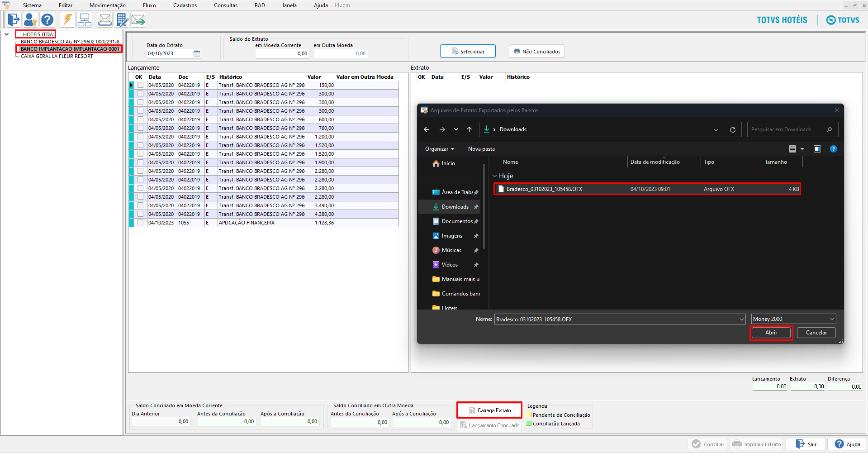Select the Bradesco_03102023_105458.OFX file
The image size is (868, 453).
pos(647,189)
